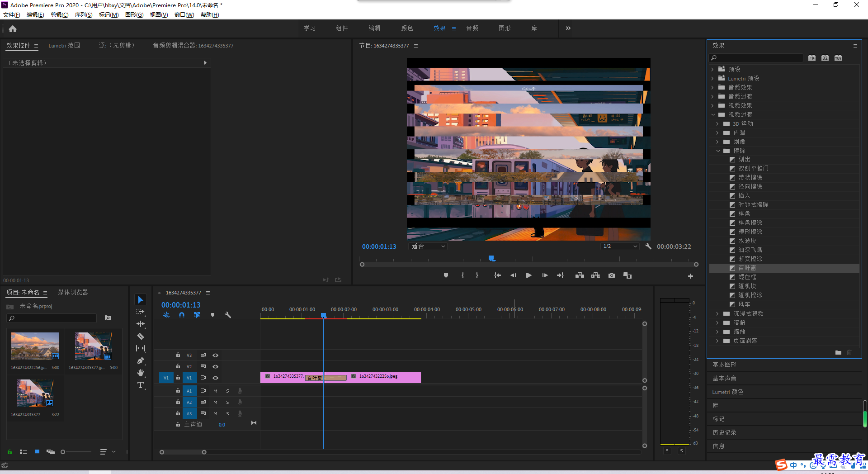
Task: Open the 文件(F) menu
Action: click(12, 15)
